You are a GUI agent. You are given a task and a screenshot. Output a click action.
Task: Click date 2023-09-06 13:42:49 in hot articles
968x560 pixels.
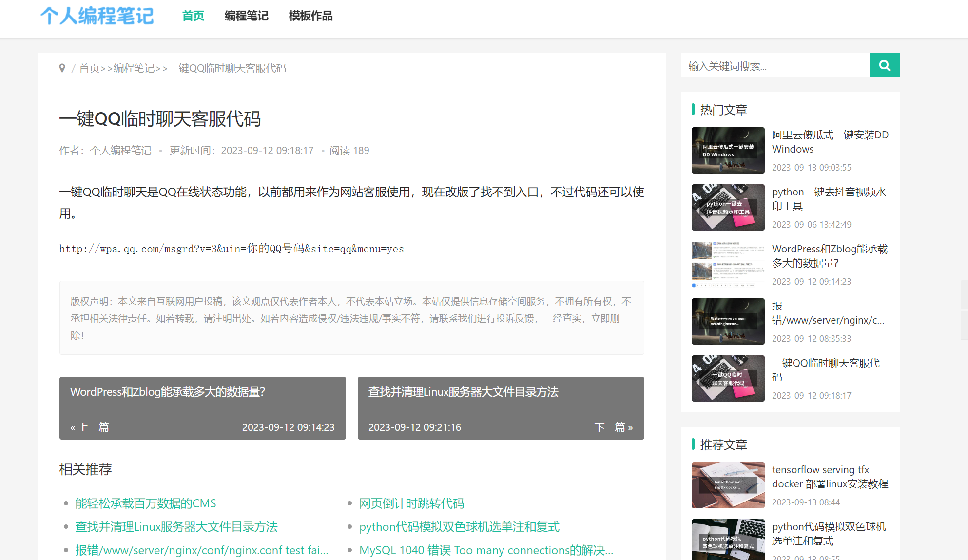click(x=812, y=225)
